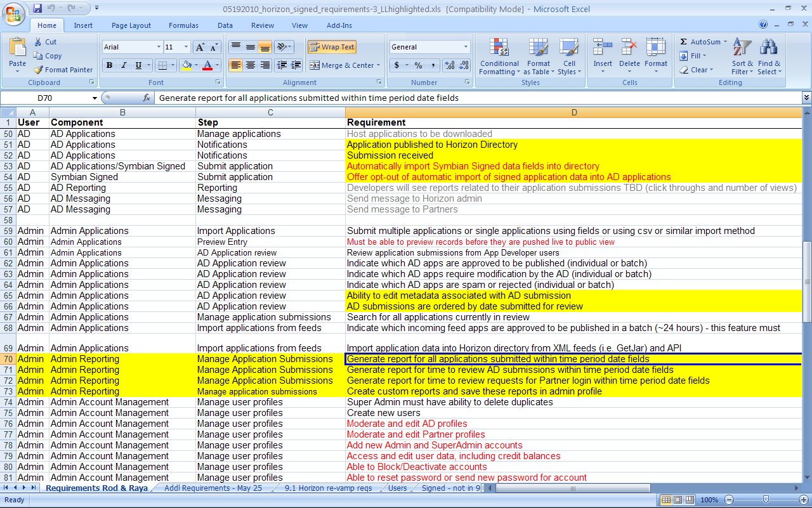Switch to the Formulas ribbon tab
Image resolution: width=812 pixels, height=508 pixels.
point(183,25)
